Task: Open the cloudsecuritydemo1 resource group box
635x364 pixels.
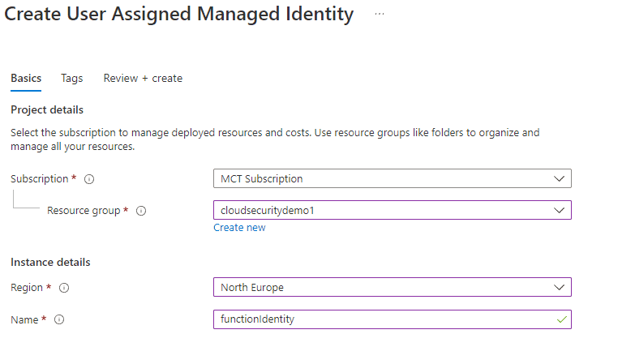Action: point(392,210)
